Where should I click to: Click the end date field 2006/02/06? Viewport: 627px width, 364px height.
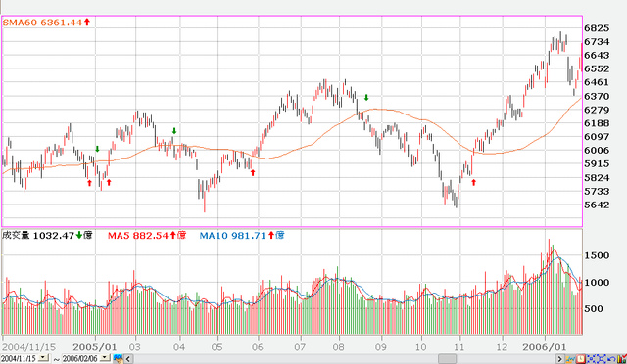pos(79,358)
